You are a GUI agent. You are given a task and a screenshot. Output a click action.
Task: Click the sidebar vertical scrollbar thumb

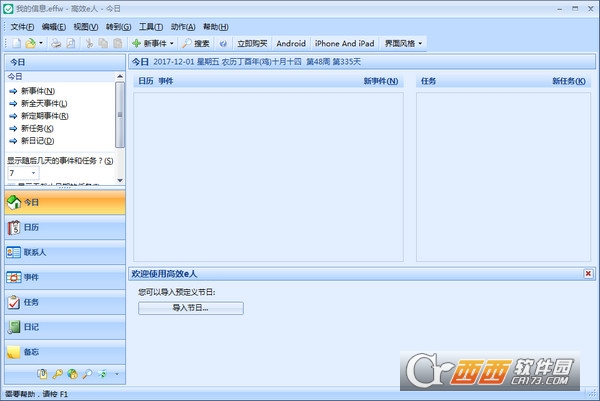[120, 114]
